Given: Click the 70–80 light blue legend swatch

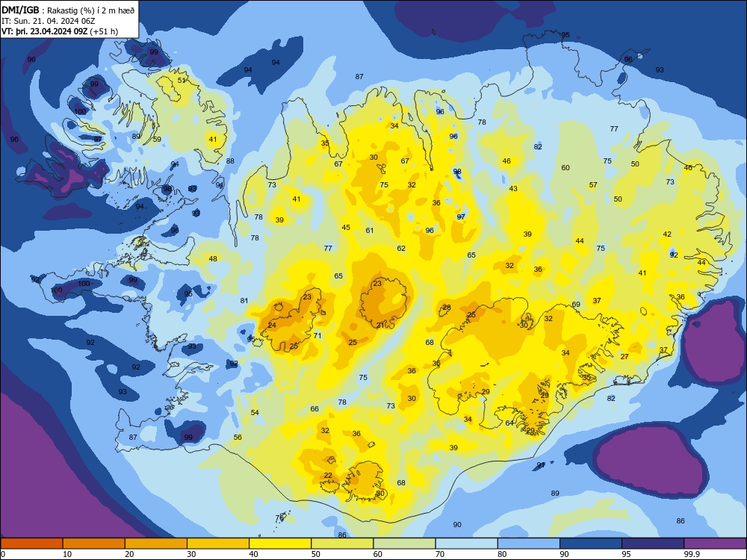Looking at the screenshot, I should tap(467, 544).
